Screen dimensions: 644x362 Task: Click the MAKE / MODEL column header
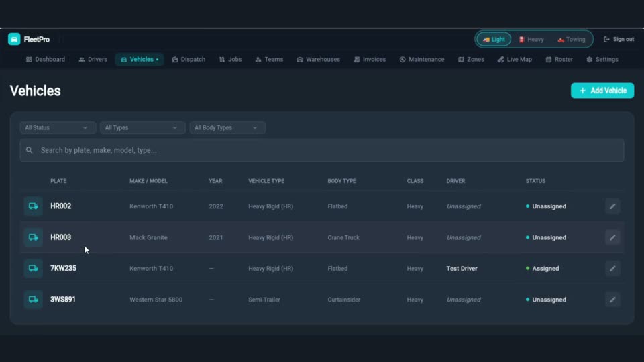[148, 181]
